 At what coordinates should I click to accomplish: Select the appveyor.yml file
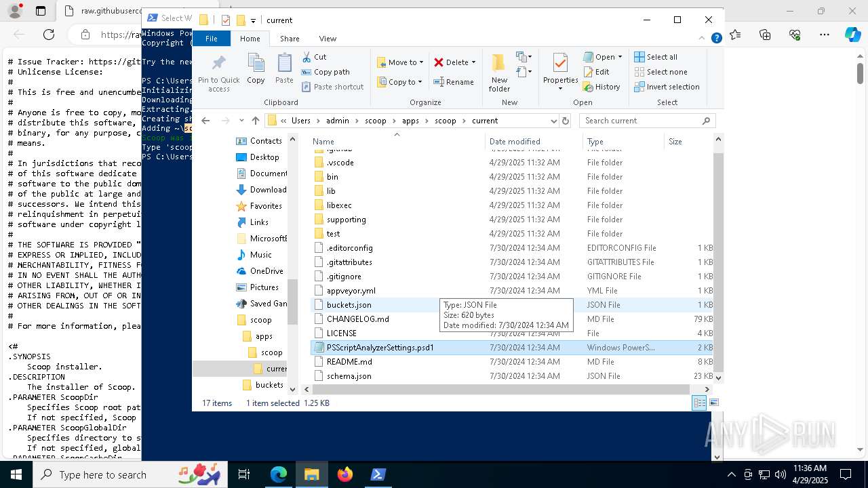pos(351,291)
